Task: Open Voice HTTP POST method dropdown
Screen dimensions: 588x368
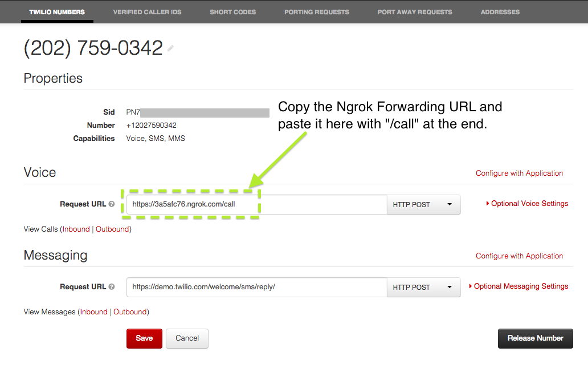Action: click(x=423, y=205)
